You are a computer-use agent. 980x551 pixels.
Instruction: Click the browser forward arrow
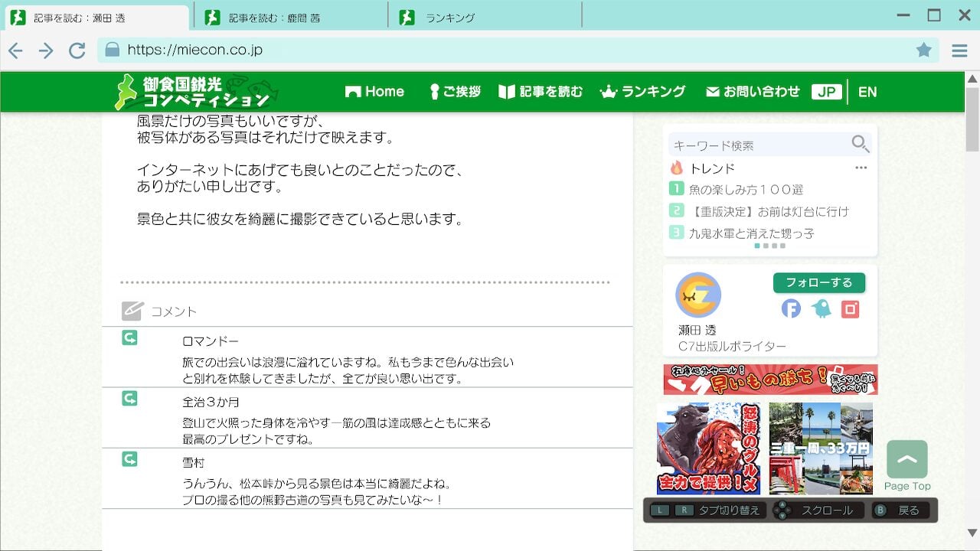(46, 51)
